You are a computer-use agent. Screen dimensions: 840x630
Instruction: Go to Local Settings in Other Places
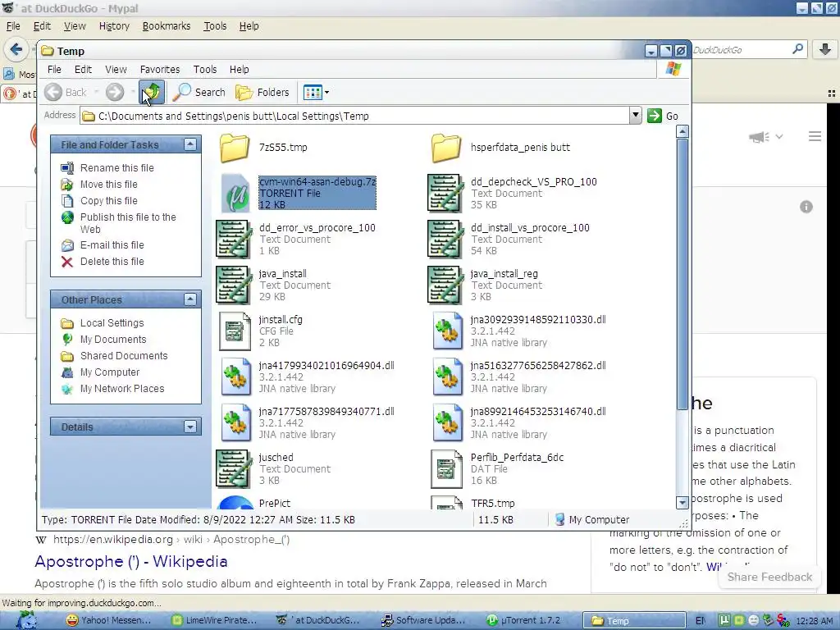tap(112, 323)
